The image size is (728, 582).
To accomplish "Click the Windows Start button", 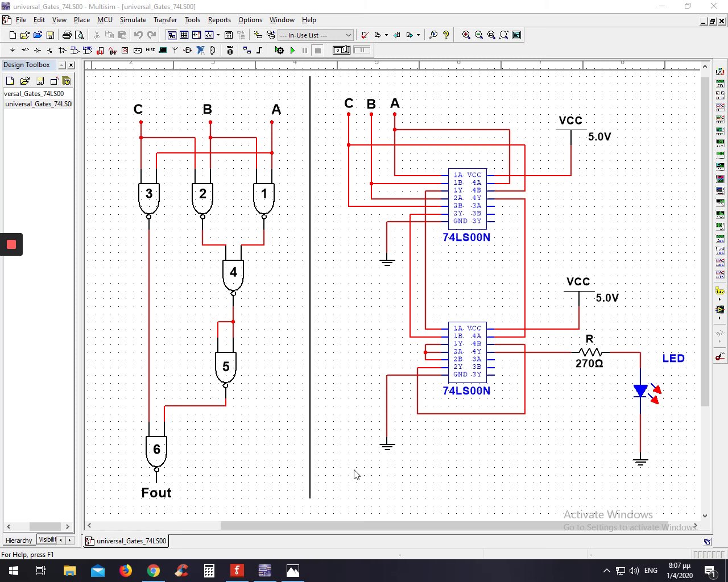I will click(x=13, y=571).
